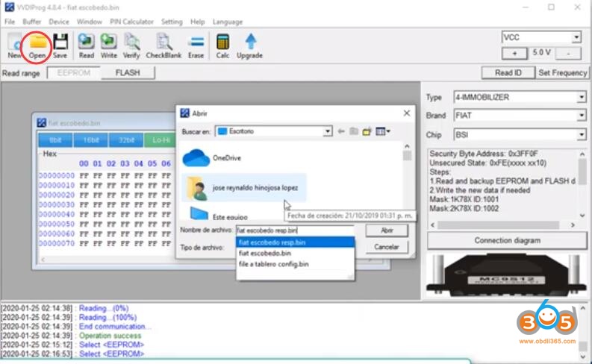This screenshot has width=592, height=364.
Task: Open the File menu
Action: pyautogui.click(x=10, y=22)
